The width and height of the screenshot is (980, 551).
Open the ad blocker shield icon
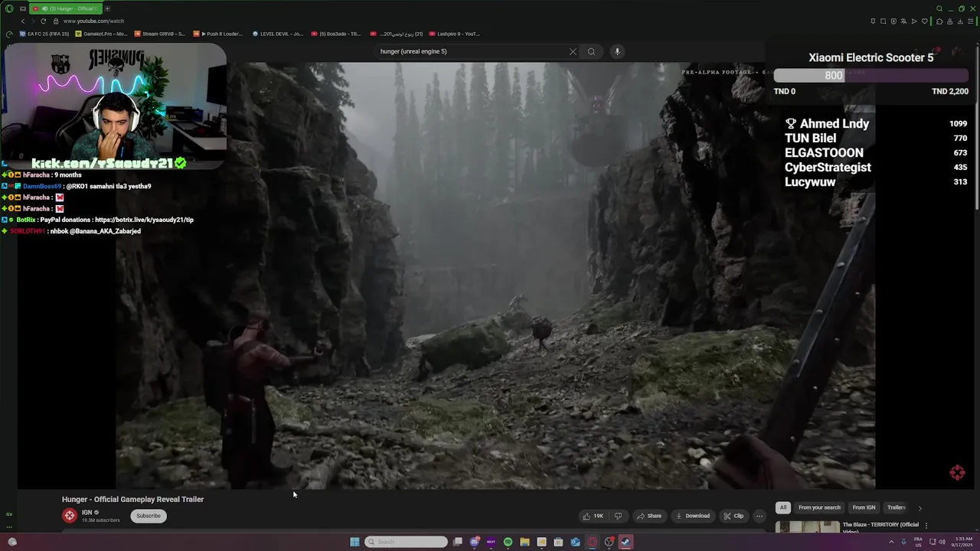coord(893,21)
